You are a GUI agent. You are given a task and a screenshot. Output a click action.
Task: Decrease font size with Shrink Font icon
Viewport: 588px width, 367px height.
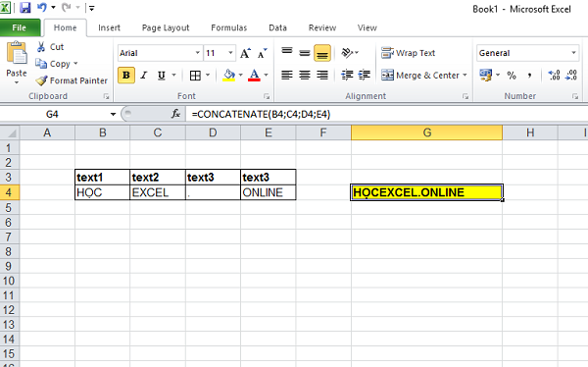pyautogui.click(x=263, y=53)
